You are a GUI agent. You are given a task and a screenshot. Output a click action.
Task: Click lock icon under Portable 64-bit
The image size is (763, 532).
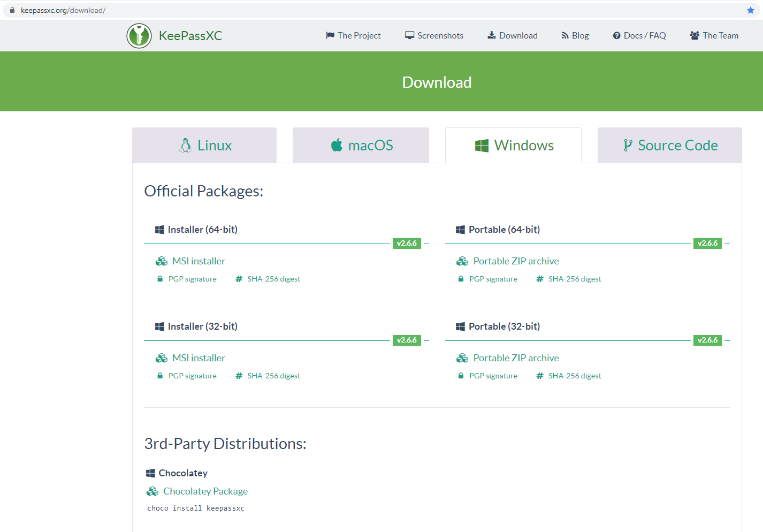coord(461,279)
